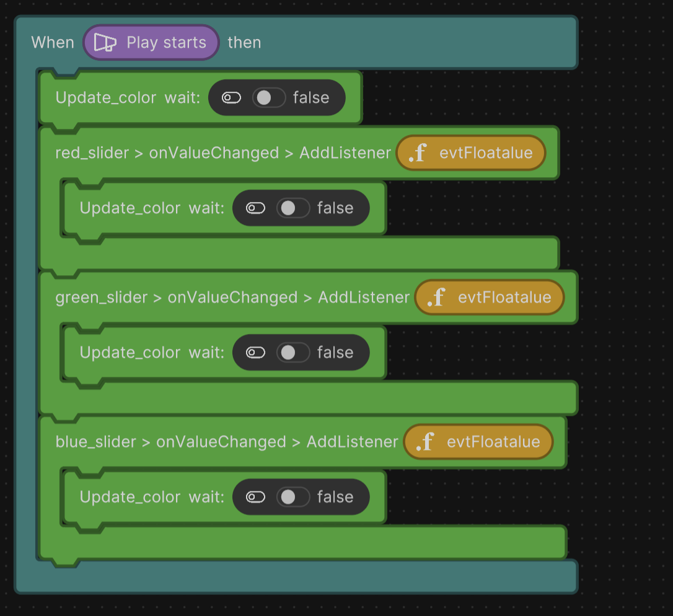673x616 pixels.
Task: Click the boolean icon inside the red_slider listener's Update_color
Action: point(255,208)
